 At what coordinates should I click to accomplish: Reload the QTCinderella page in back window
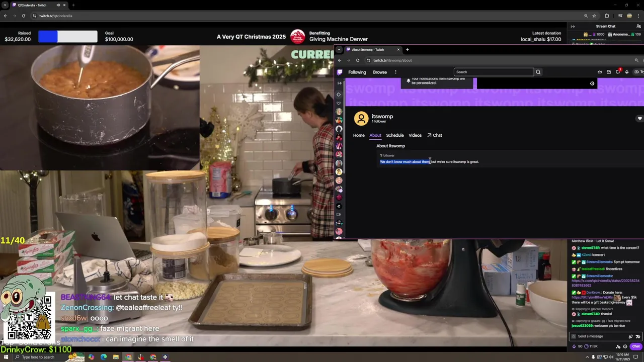23,16
